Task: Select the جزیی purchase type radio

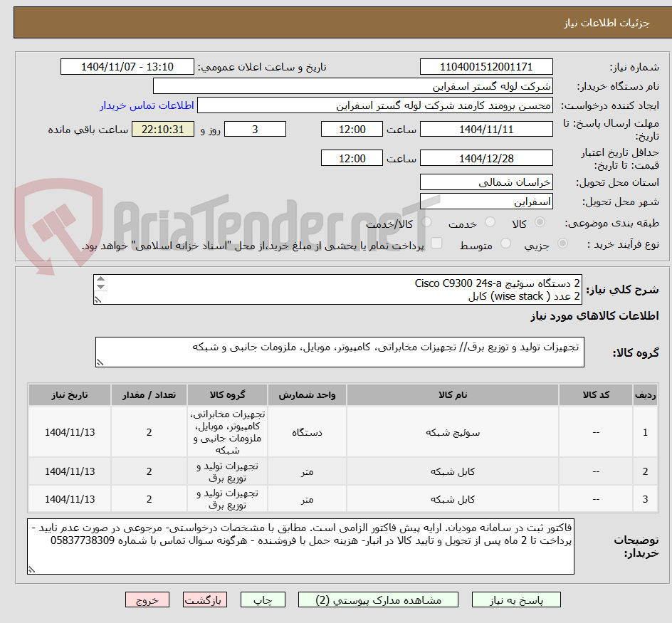Action: click(562, 244)
